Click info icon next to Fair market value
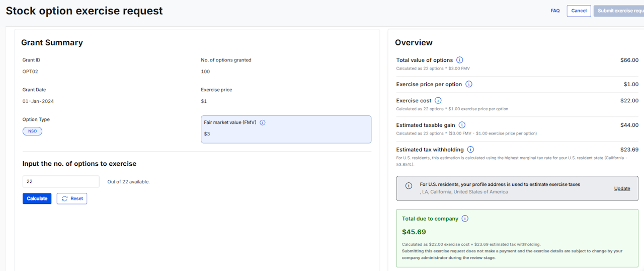The image size is (644, 271). click(x=263, y=122)
